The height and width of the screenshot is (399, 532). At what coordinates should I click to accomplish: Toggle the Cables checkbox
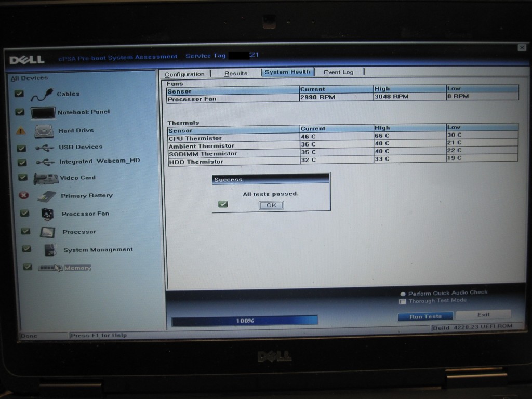point(19,94)
